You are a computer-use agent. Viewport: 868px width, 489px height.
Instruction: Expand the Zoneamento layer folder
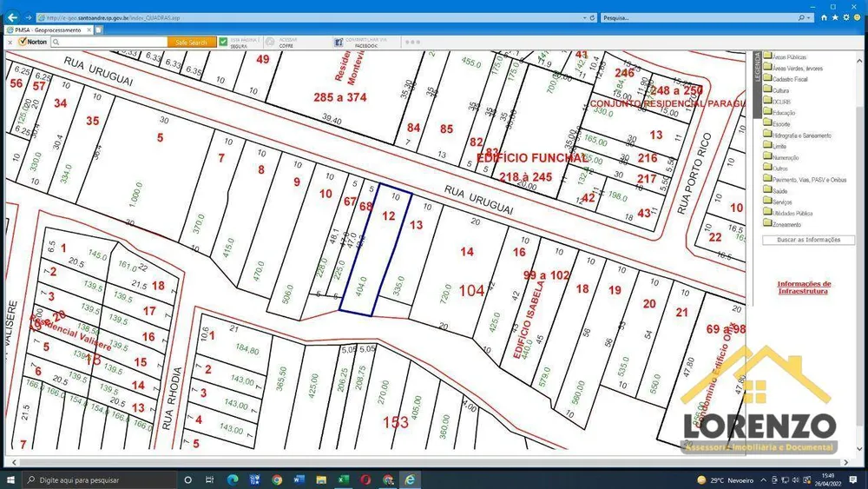pyautogui.click(x=767, y=224)
